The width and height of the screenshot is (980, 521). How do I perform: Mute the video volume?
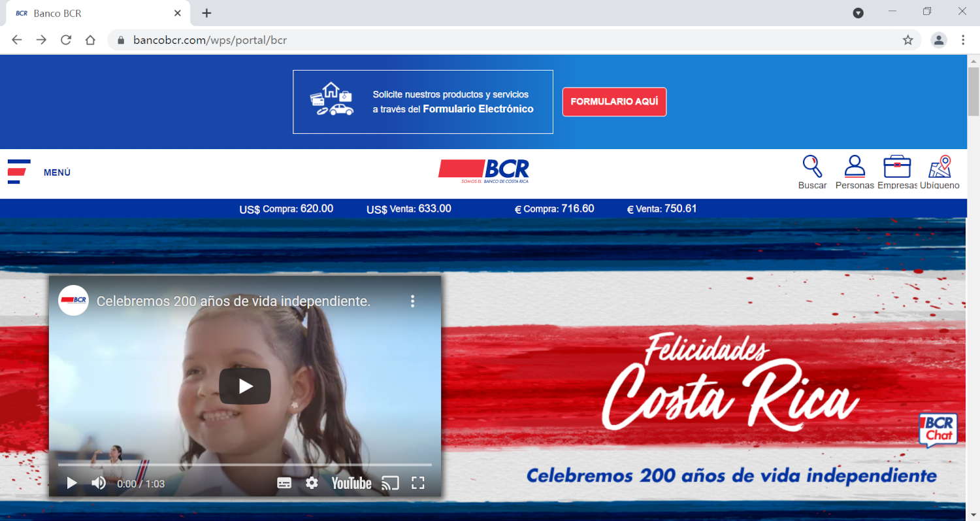click(x=99, y=483)
